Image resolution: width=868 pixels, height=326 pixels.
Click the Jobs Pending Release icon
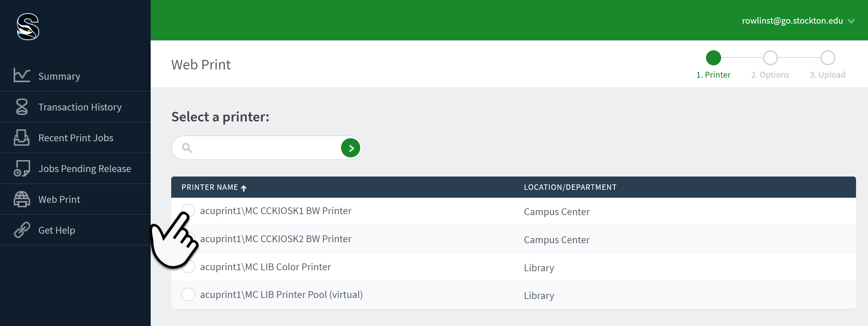point(22,168)
